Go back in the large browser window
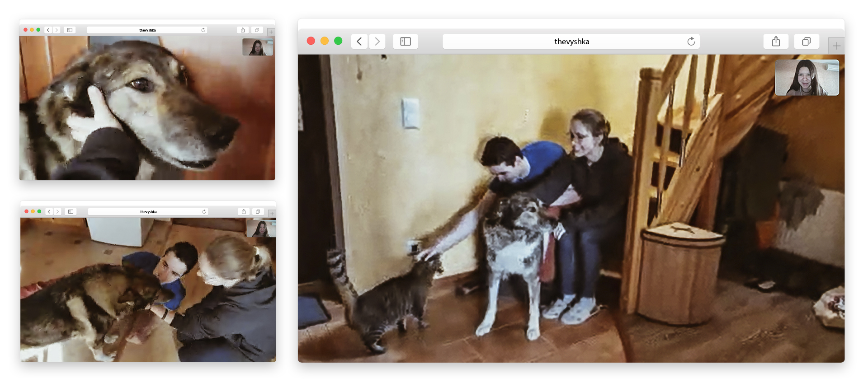This screenshot has height=392, width=868. click(359, 42)
